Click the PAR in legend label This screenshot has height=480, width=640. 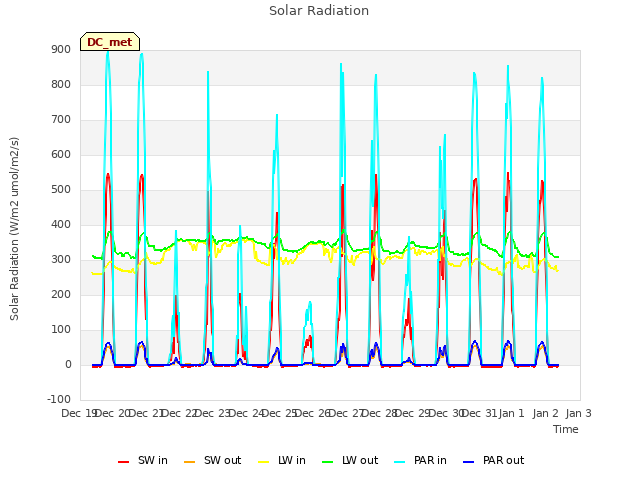[430, 460]
